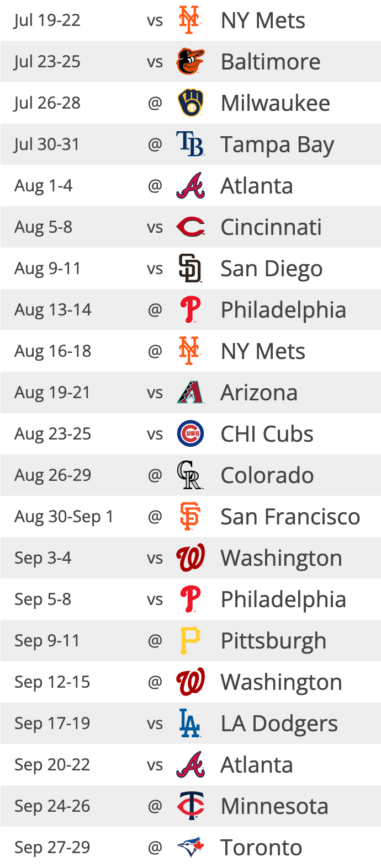Select the San Diego Padres SD logo
This screenshot has width=381, height=868.
(190, 269)
